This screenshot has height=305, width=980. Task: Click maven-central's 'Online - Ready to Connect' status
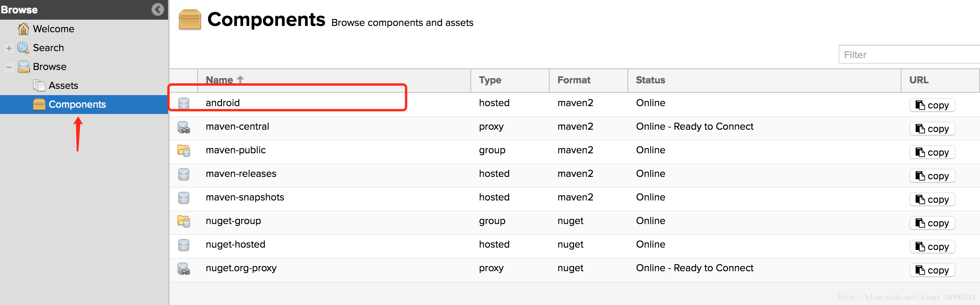[x=695, y=127]
